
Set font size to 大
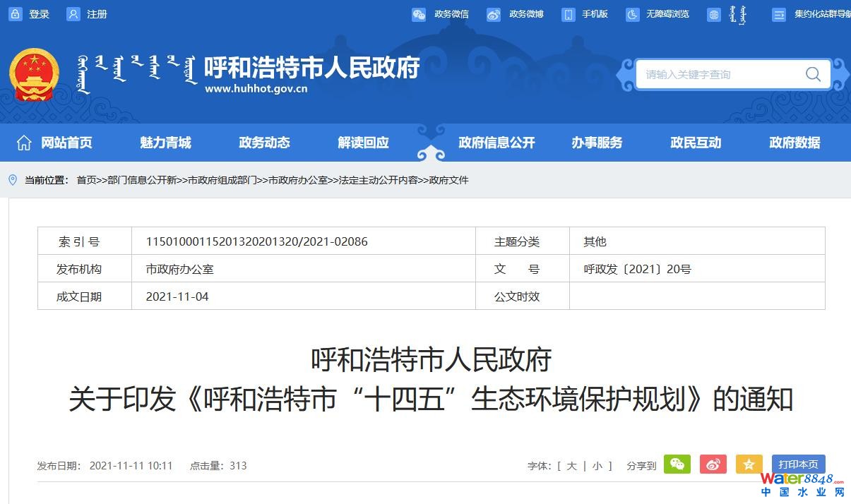(571, 466)
